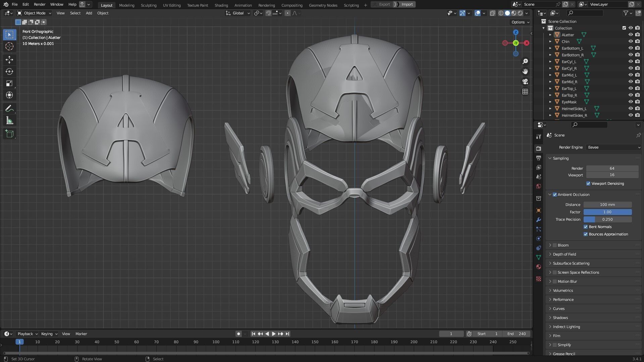Screen dimensions: 644x362
Task: Switch to wireframe viewport shading
Action: pos(501,13)
